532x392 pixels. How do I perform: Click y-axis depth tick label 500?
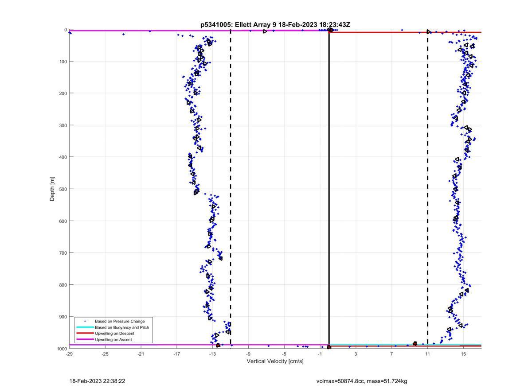[63, 189]
